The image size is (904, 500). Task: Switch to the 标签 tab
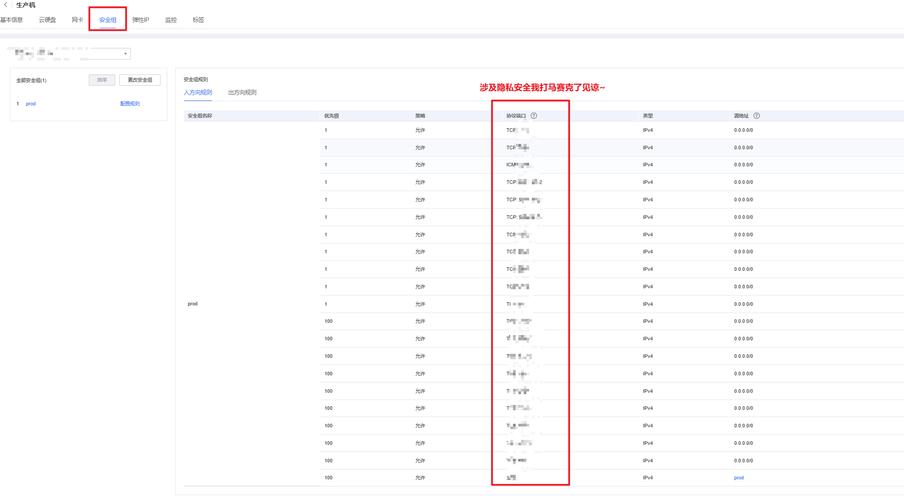[198, 20]
